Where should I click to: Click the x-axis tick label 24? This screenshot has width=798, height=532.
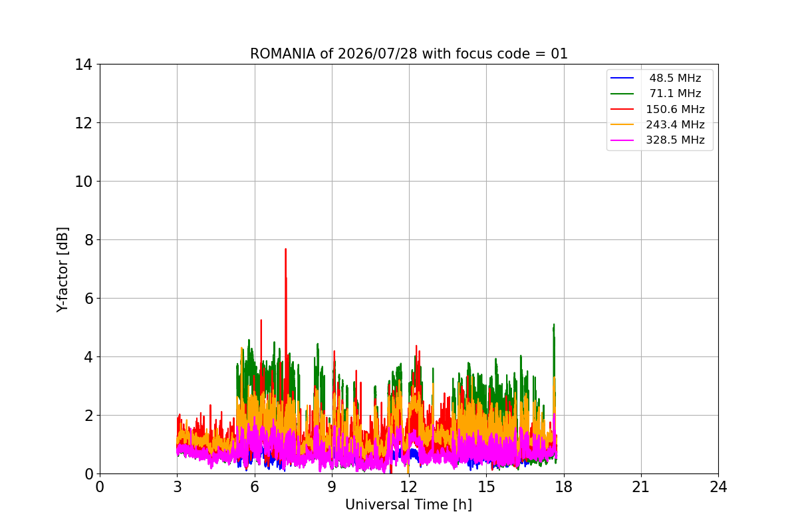(x=718, y=487)
